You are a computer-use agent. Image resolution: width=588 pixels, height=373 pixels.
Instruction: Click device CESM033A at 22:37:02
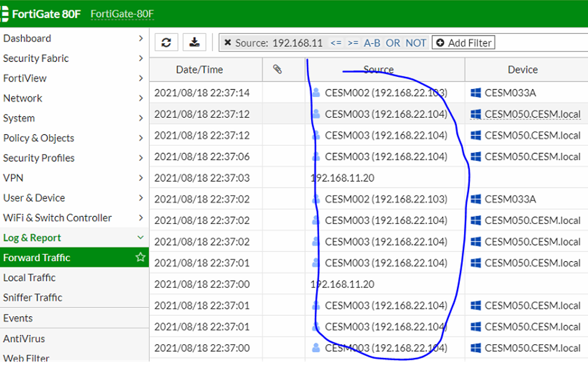[510, 199]
